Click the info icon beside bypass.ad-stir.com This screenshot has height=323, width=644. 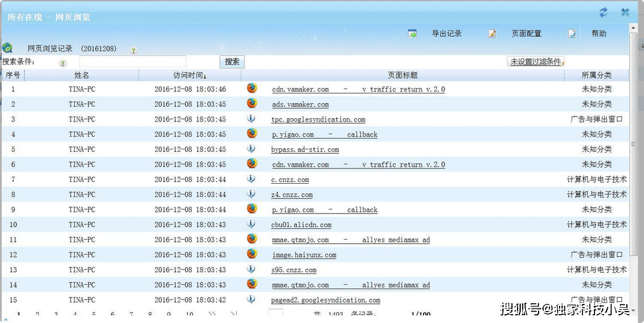pos(251,148)
